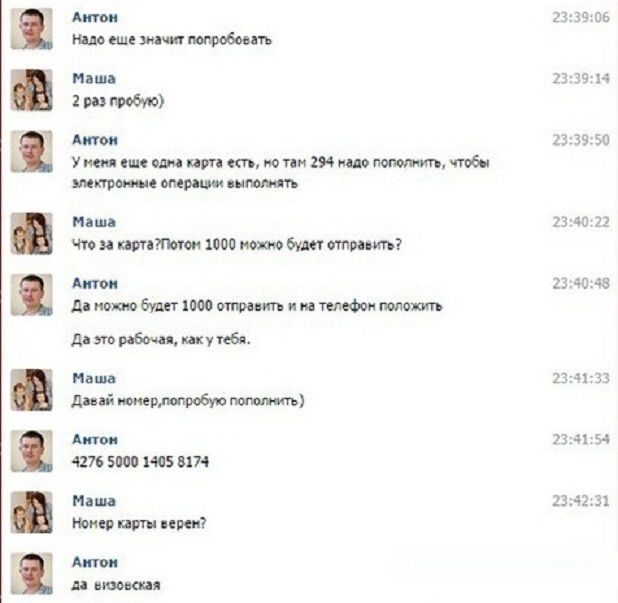Click name link Маша at 23:39:14
Image resolution: width=618 pixels, height=603 pixels.
94,78
